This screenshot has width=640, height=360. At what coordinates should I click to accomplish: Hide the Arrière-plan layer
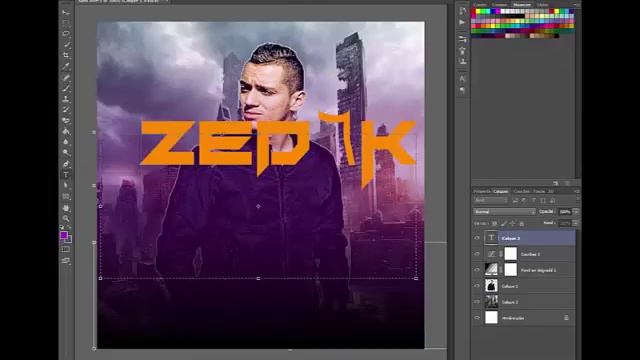click(x=477, y=318)
